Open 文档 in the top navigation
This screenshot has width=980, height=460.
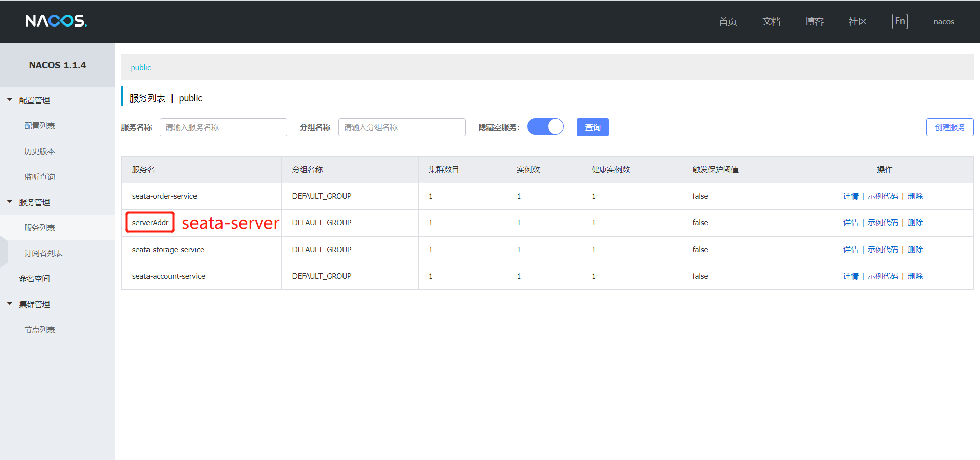tap(771, 21)
